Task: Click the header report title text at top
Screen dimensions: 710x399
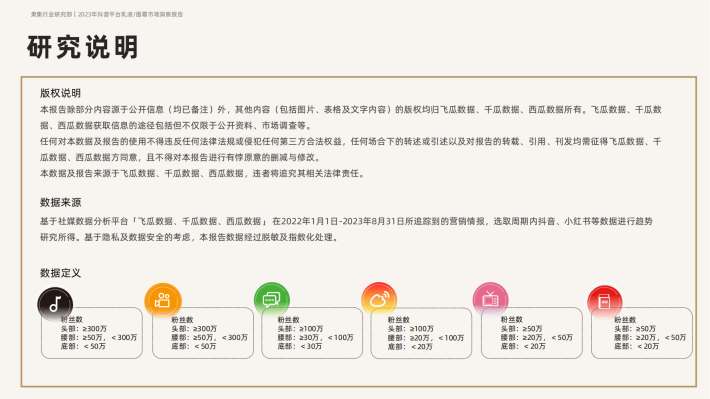Action: (107, 14)
